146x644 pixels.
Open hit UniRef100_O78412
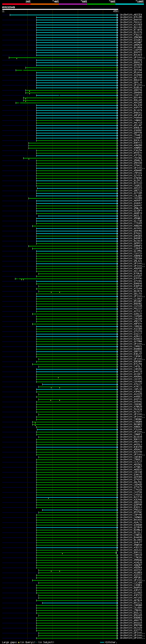coord(131,165)
